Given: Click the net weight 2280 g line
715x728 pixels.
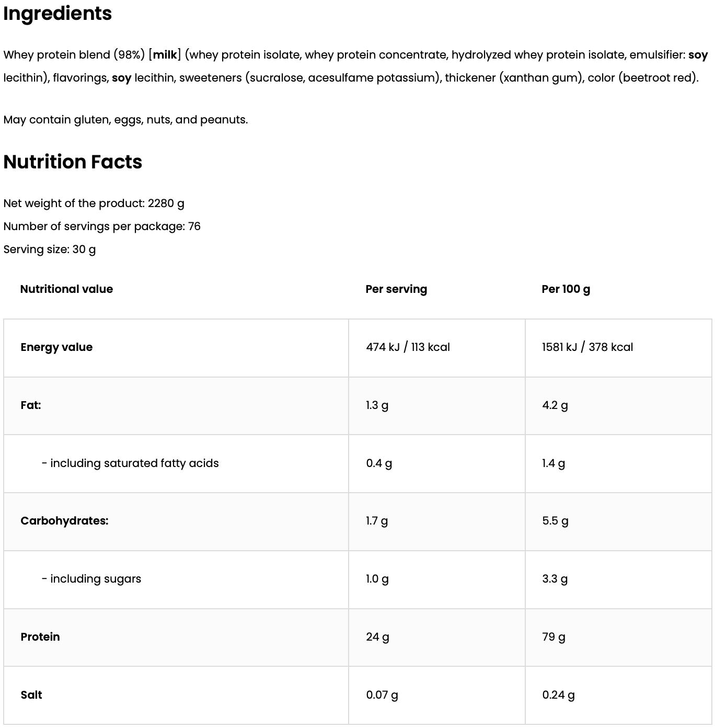Looking at the screenshot, I should click(x=94, y=203).
